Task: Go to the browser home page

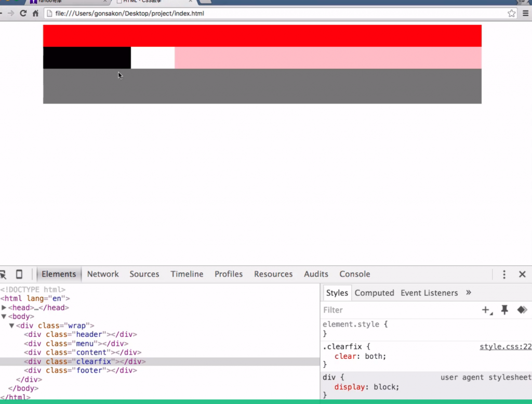Action: (x=36, y=13)
